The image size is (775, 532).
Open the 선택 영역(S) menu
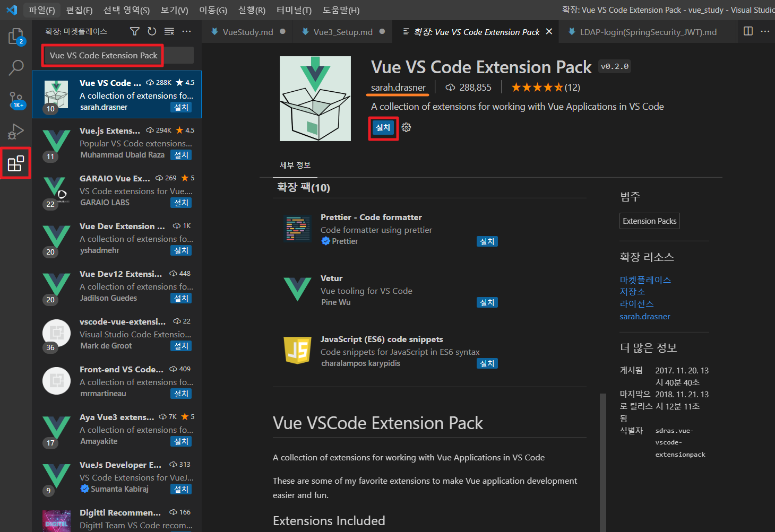[x=126, y=10]
